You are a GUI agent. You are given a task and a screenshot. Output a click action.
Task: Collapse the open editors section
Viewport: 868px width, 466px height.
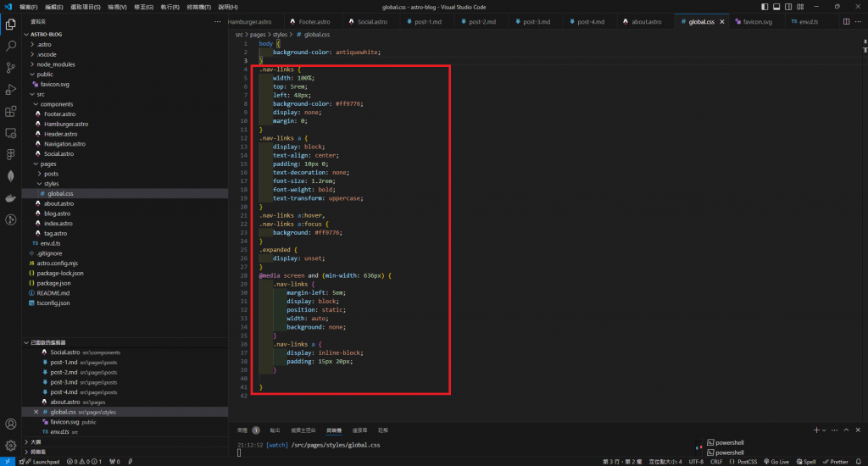(x=26, y=342)
